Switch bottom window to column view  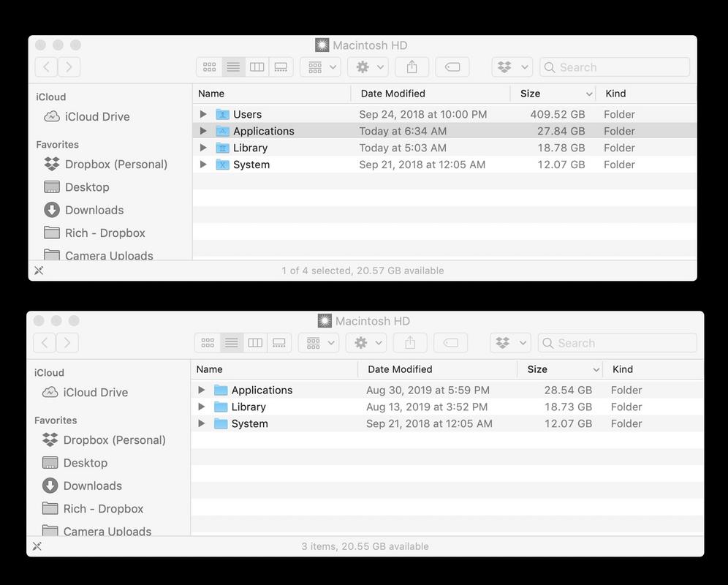coord(255,343)
